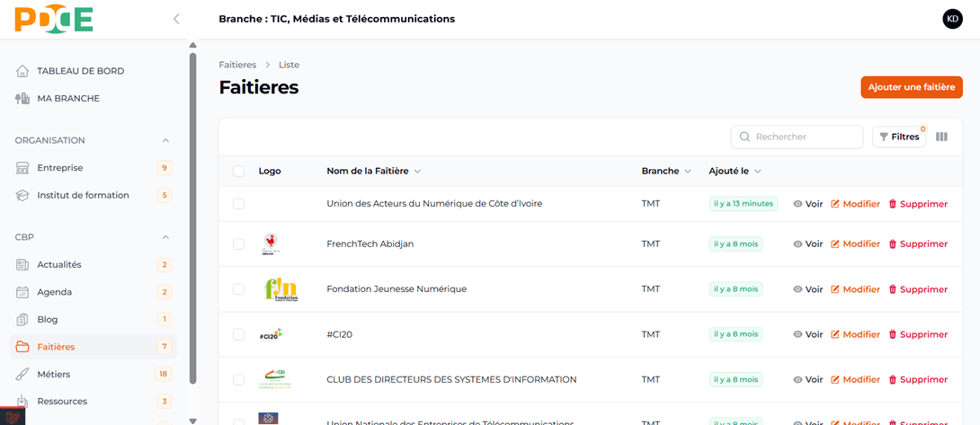Select the #CI20 row checkbox
980x425 pixels.
click(238, 334)
